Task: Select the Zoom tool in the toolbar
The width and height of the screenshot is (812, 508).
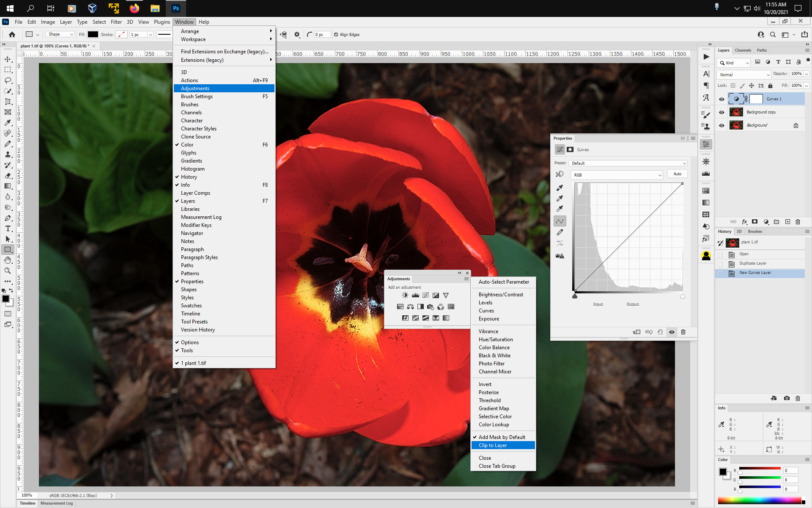Action: pyautogui.click(x=8, y=271)
